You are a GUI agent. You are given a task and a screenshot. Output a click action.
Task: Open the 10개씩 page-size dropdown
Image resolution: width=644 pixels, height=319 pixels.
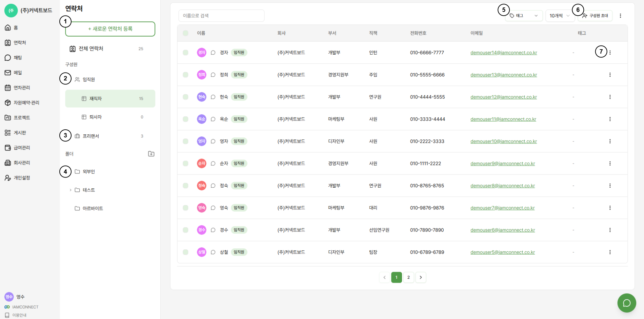click(560, 16)
